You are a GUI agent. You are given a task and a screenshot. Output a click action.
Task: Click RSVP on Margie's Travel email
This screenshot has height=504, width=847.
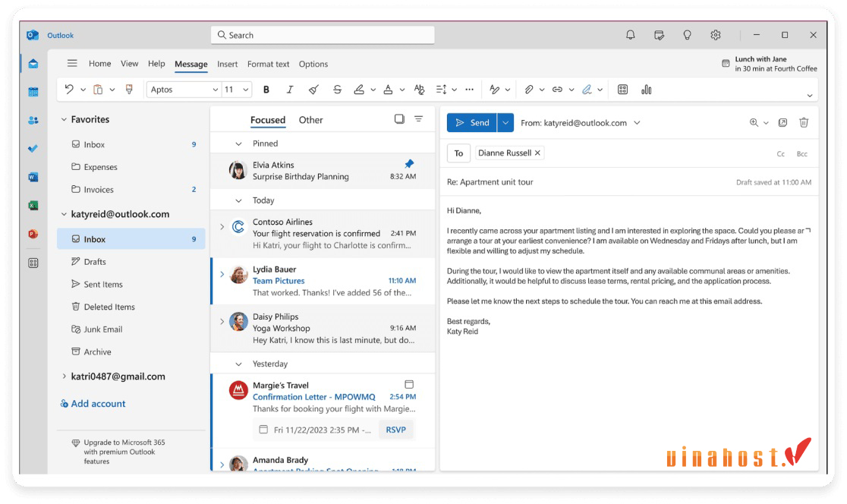396,430
